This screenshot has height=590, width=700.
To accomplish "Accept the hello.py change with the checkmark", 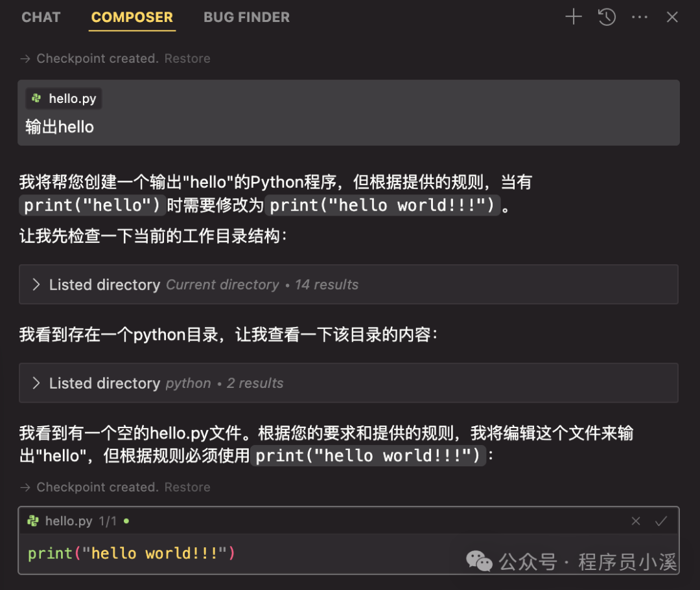I will pyautogui.click(x=661, y=521).
